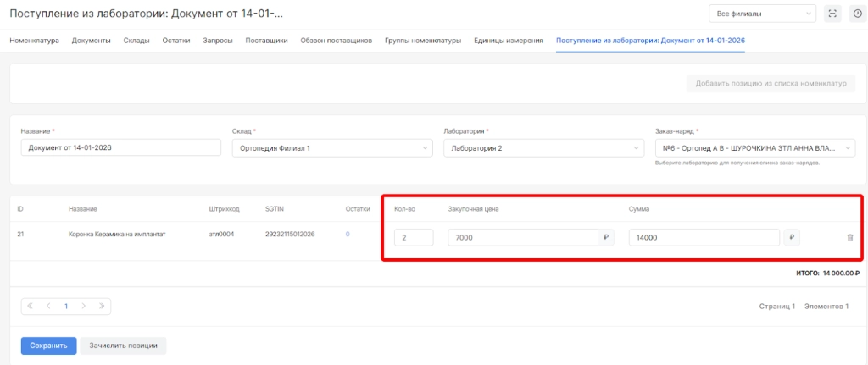This screenshot has width=868, height=365.
Task: Click the Название document name field
Action: click(x=120, y=148)
